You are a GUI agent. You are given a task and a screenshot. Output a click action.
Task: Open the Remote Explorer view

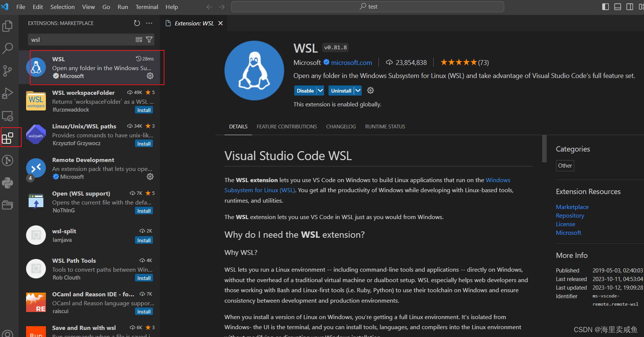click(8, 116)
